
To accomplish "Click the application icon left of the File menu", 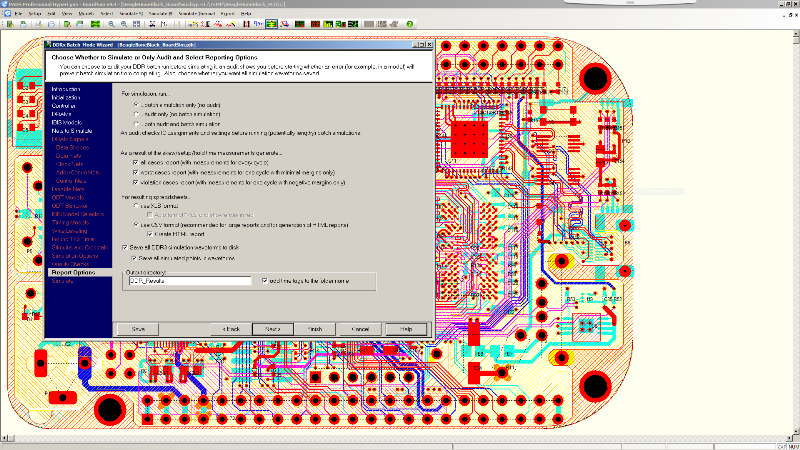I will [x=7, y=14].
